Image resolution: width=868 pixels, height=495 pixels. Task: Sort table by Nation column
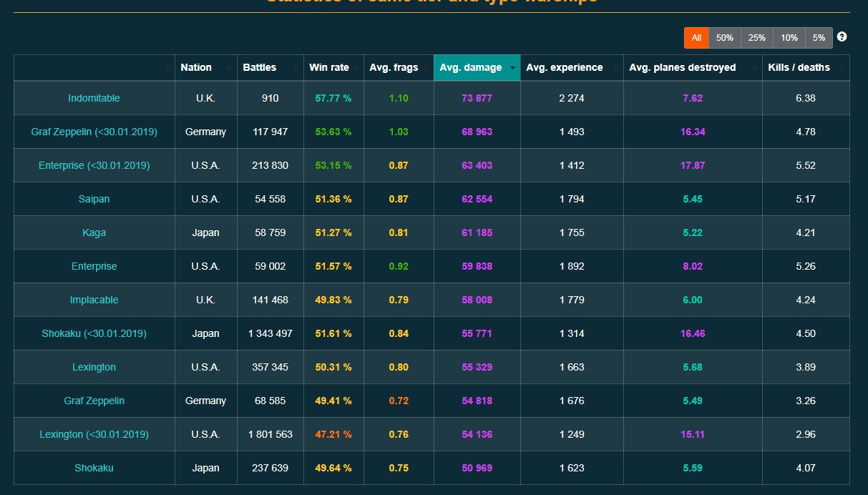206,68
